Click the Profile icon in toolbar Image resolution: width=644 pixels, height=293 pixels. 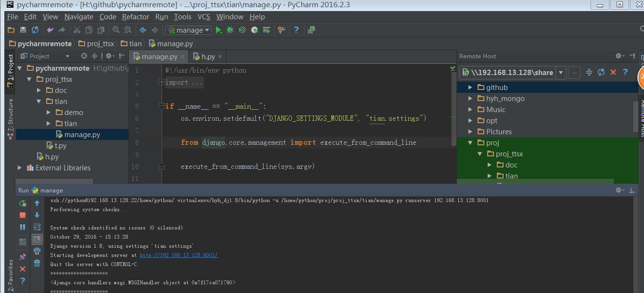[254, 30]
